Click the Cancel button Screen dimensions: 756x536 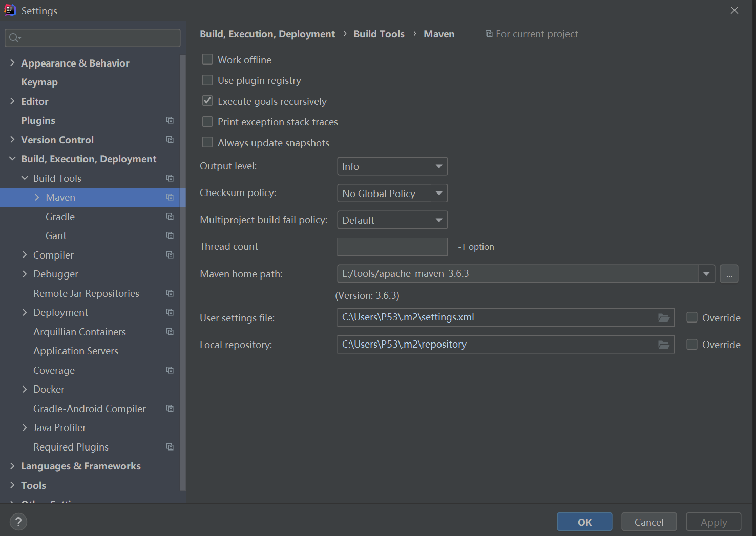coord(648,522)
